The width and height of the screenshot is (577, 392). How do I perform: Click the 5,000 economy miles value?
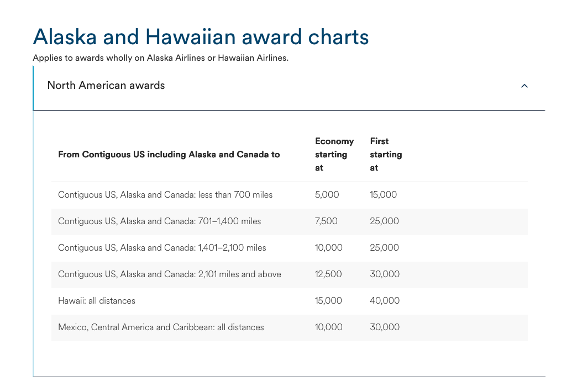point(327,195)
